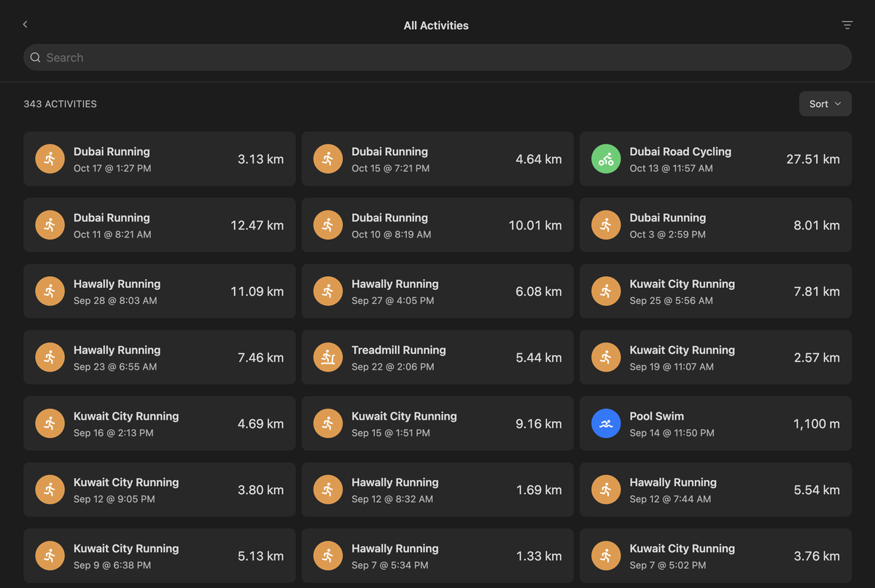Select the 5.13 km distance value

tap(261, 556)
